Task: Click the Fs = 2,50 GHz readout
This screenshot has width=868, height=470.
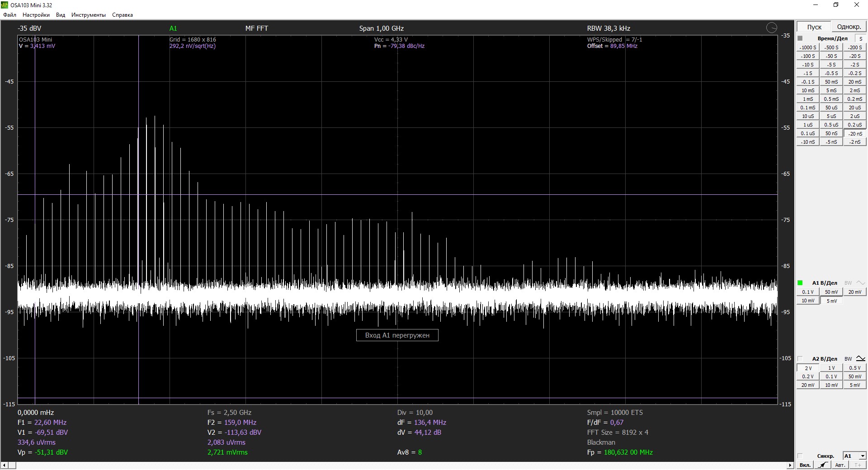Action: point(229,413)
